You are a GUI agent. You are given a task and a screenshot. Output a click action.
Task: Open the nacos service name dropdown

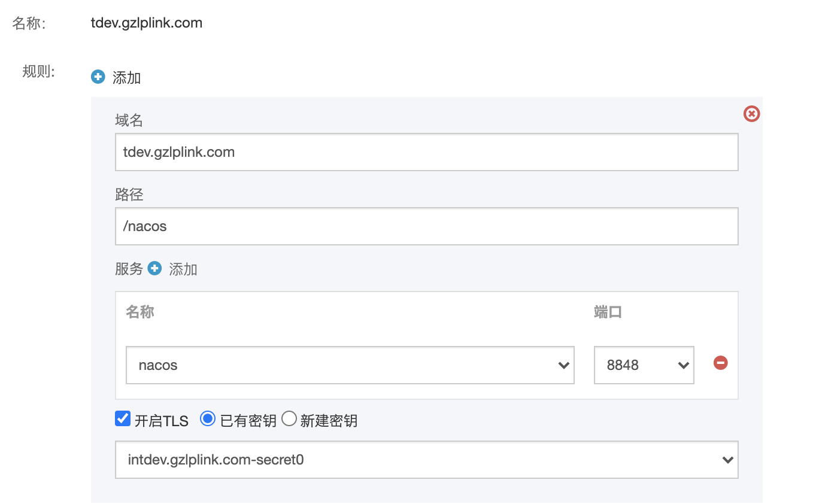350,365
